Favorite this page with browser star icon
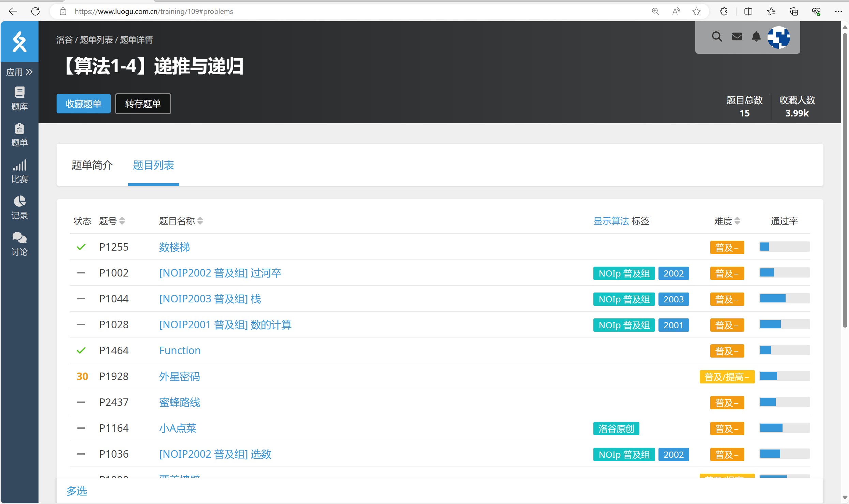849x504 pixels. (696, 12)
